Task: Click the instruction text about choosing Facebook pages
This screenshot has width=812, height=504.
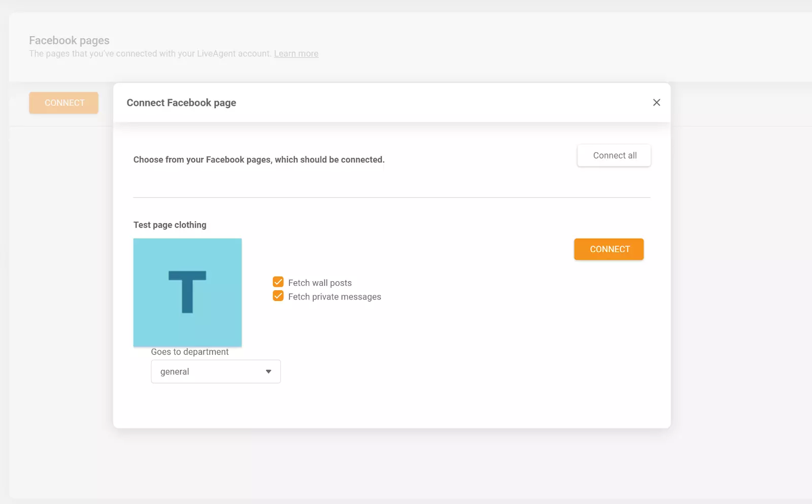Action: point(259,159)
